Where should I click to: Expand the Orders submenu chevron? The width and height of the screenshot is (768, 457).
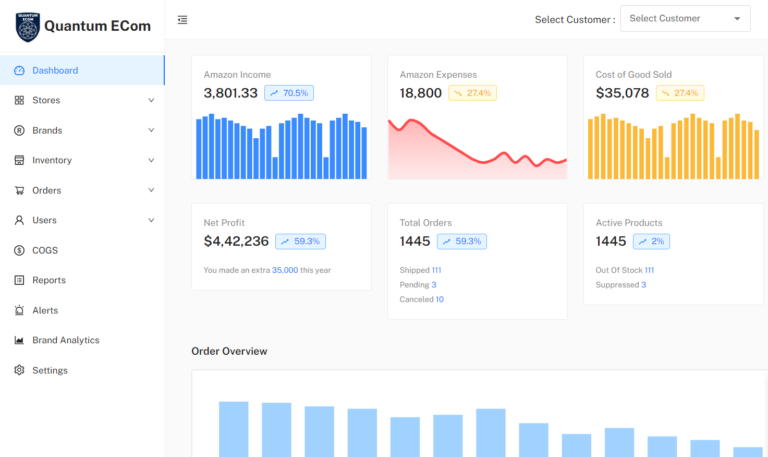(x=151, y=190)
